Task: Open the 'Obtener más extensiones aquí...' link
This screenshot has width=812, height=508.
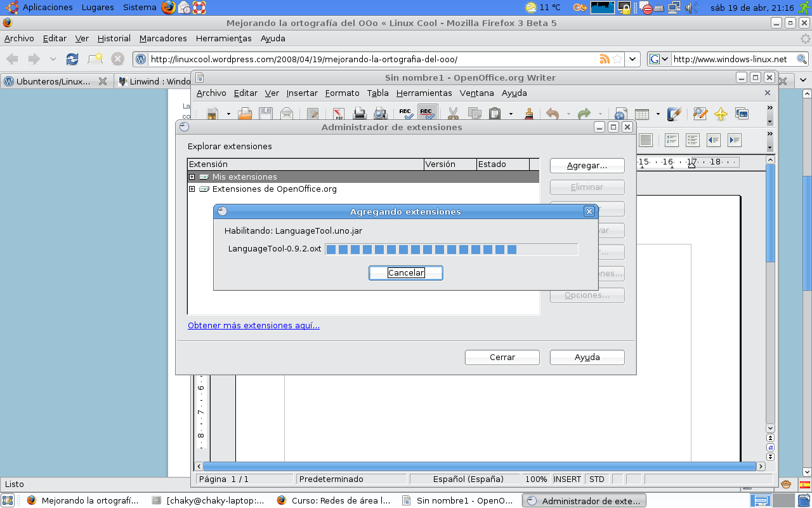Action: point(254,326)
